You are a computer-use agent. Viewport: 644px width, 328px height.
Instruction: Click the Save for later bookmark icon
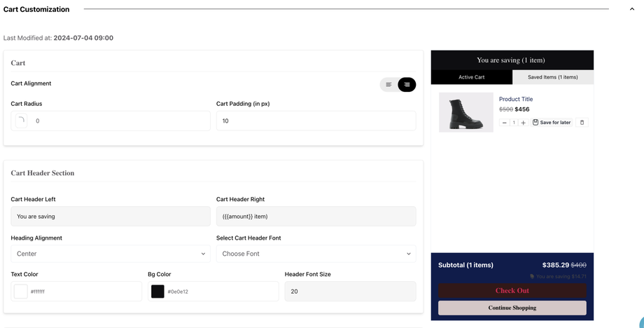(x=535, y=123)
